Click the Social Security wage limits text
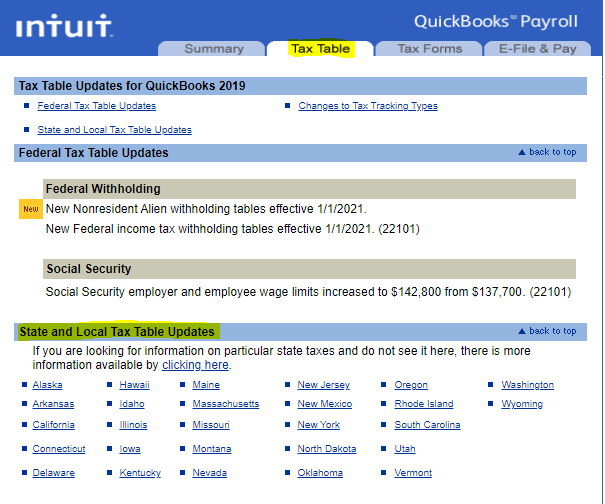This screenshot has width=605, height=504. pos(308,292)
